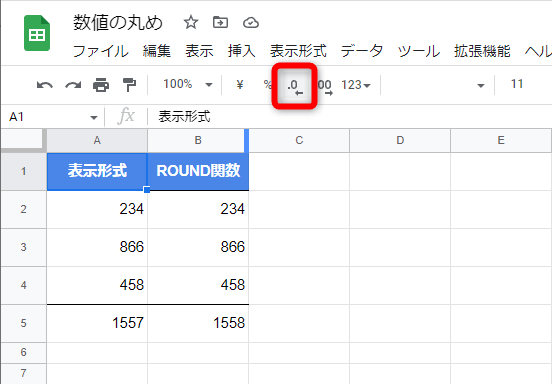Select column B header
The height and width of the screenshot is (384, 552).
(x=198, y=140)
